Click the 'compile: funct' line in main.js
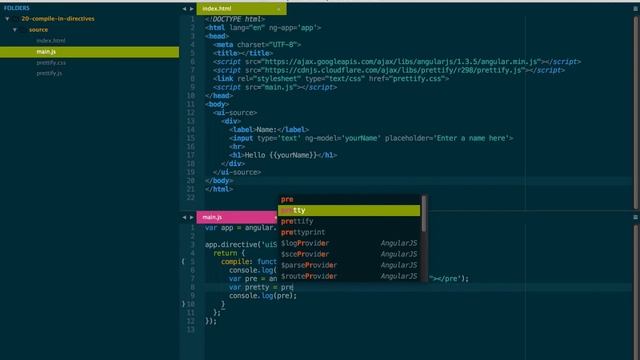Image resolution: width=640 pixels, height=360 pixels. [249, 262]
